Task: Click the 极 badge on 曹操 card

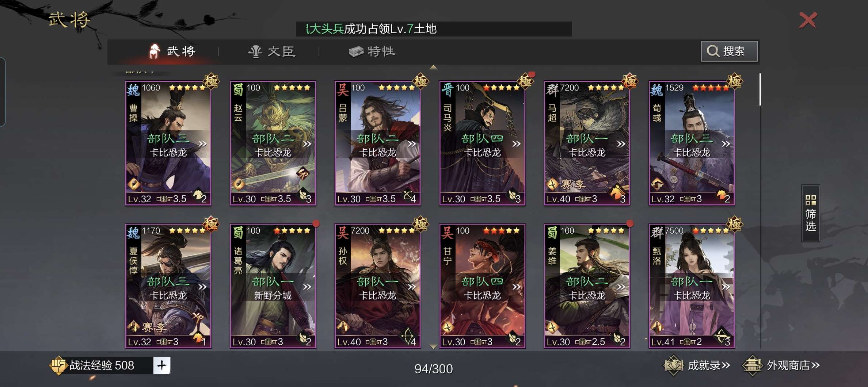Action: point(212,81)
